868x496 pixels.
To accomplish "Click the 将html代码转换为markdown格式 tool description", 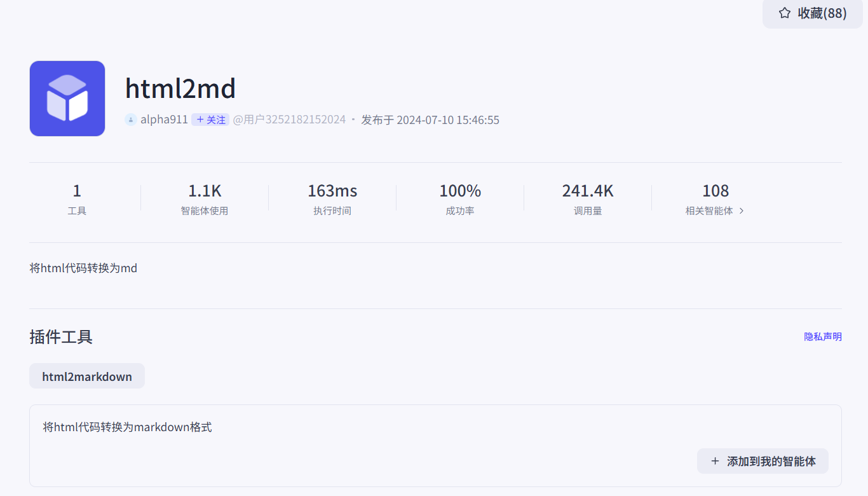I will pyautogui.click(x=127, y=427).
